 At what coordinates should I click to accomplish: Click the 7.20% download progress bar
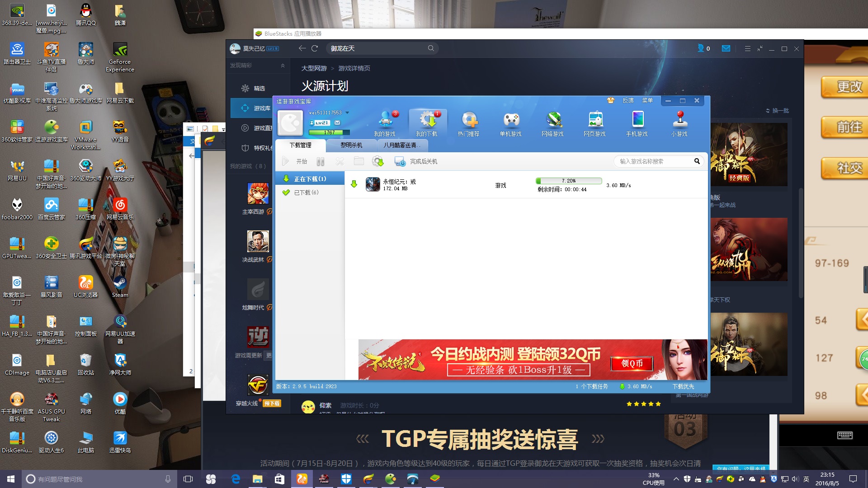pos(569,181)
